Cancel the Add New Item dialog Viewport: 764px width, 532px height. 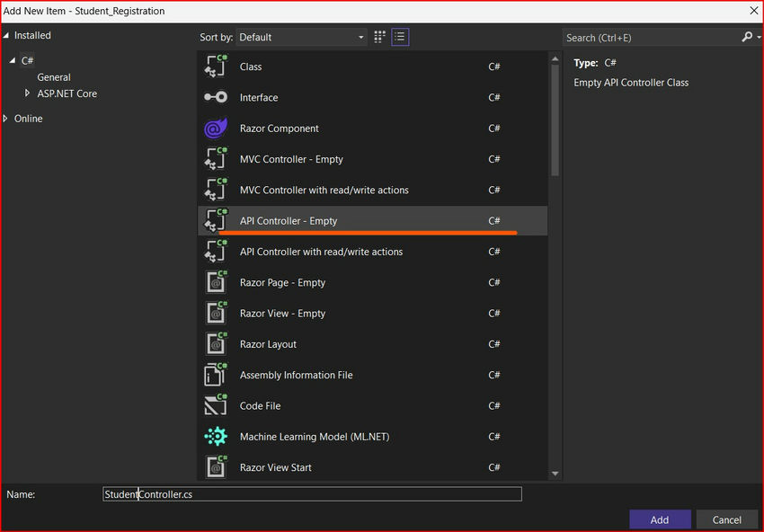(x=727, y=519)
